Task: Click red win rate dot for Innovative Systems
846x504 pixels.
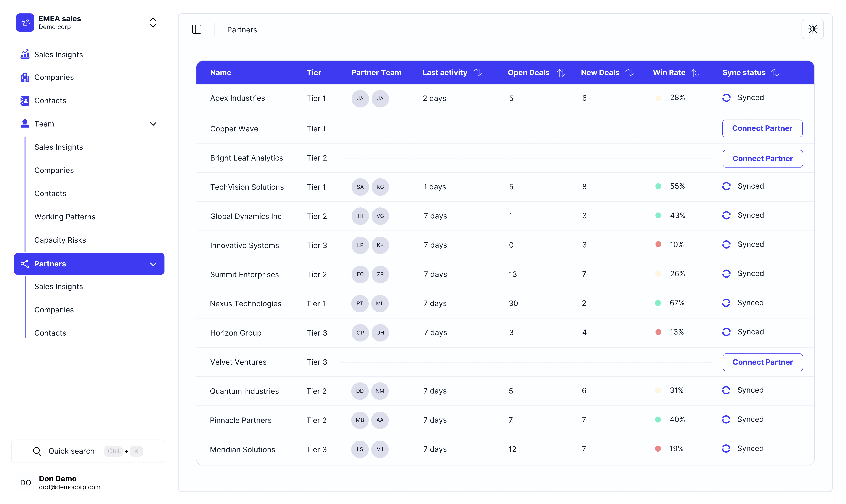Action: [x=658, y=244]
